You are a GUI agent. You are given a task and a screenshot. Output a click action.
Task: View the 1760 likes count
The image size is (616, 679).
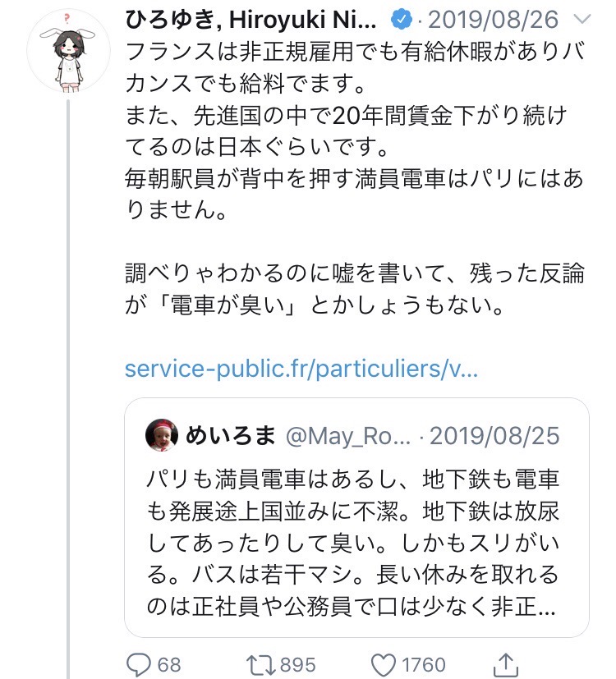click(423, 663)
